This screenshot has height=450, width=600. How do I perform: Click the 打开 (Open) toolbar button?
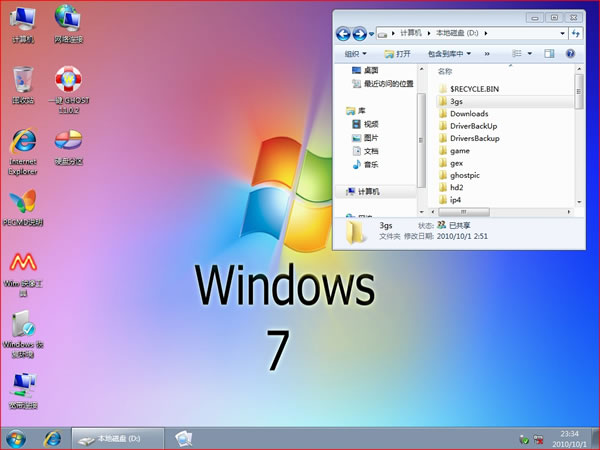396,53
